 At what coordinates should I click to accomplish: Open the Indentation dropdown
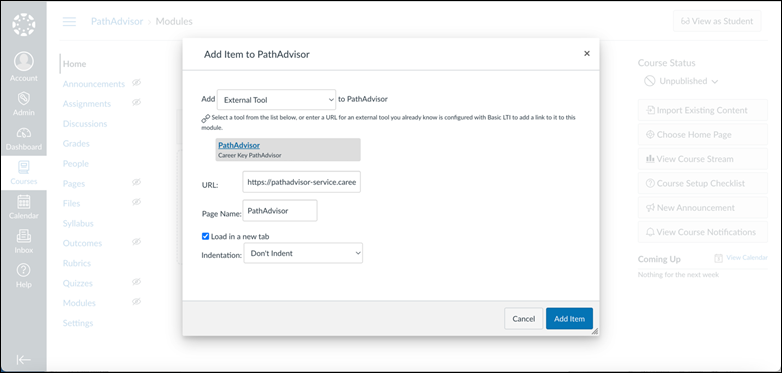[303, 253]
